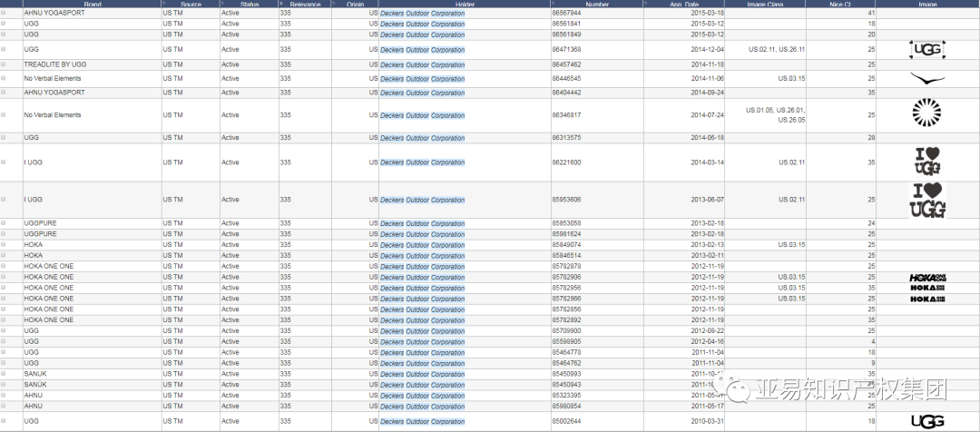Open the HOKA ONE ONE logo for 85782956
This screenshot has height=432, width=980.
pyautogui.click(x=927, y=289)
